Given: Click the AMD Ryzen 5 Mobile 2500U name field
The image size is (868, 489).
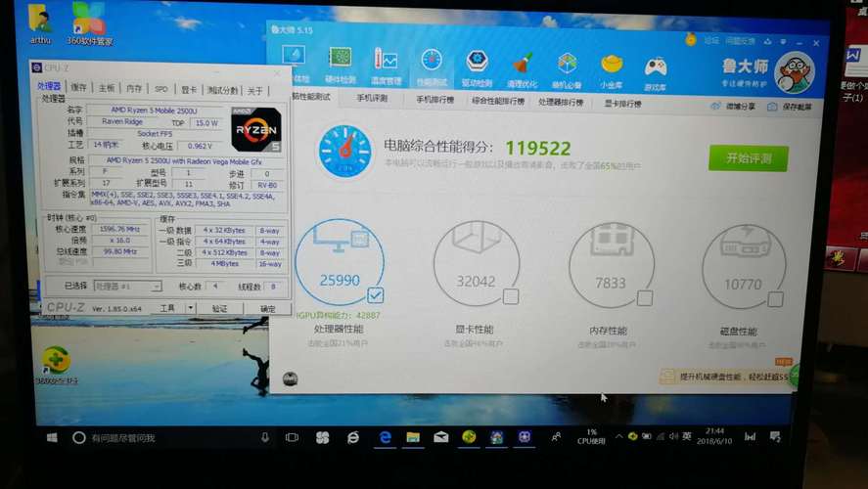Looking at the screenshot, I should tap(154, 111).
